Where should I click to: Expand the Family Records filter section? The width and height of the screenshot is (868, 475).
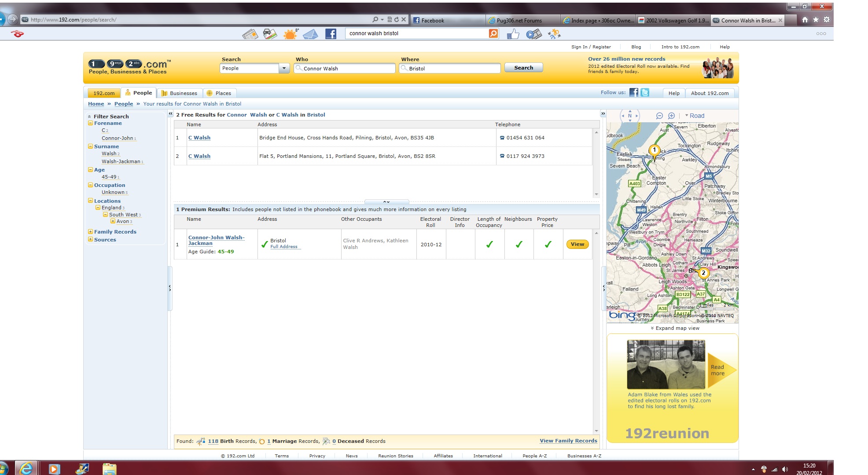click(x=90, y=232)
